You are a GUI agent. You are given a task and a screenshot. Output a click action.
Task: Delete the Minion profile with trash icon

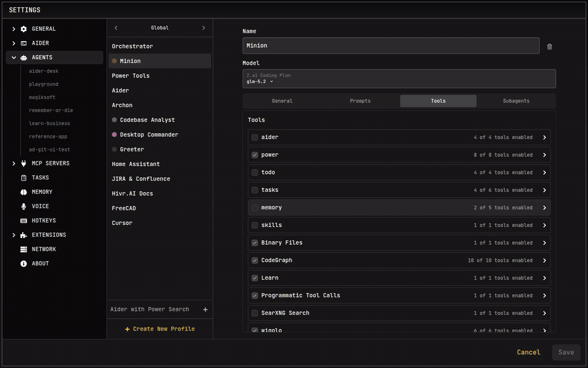click(x=549, y=47)
